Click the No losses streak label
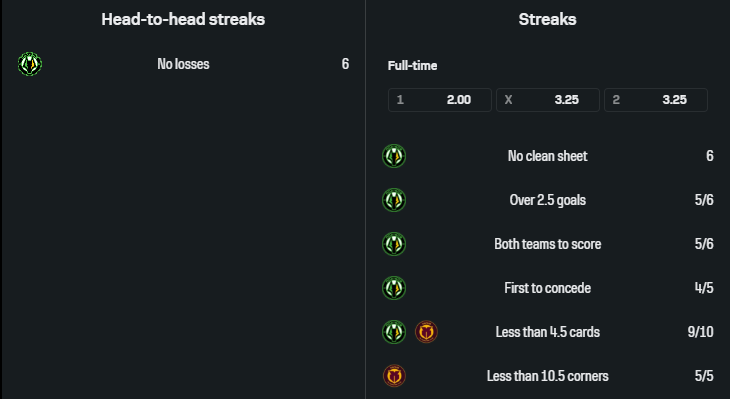730x399 pixels. pos(183,64)
